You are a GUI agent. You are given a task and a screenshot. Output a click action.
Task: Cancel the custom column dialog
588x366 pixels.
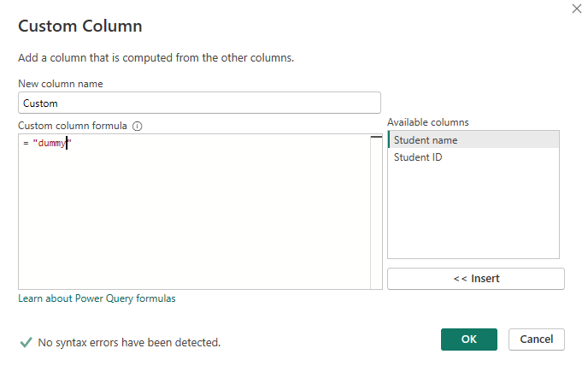coord(537,339)
